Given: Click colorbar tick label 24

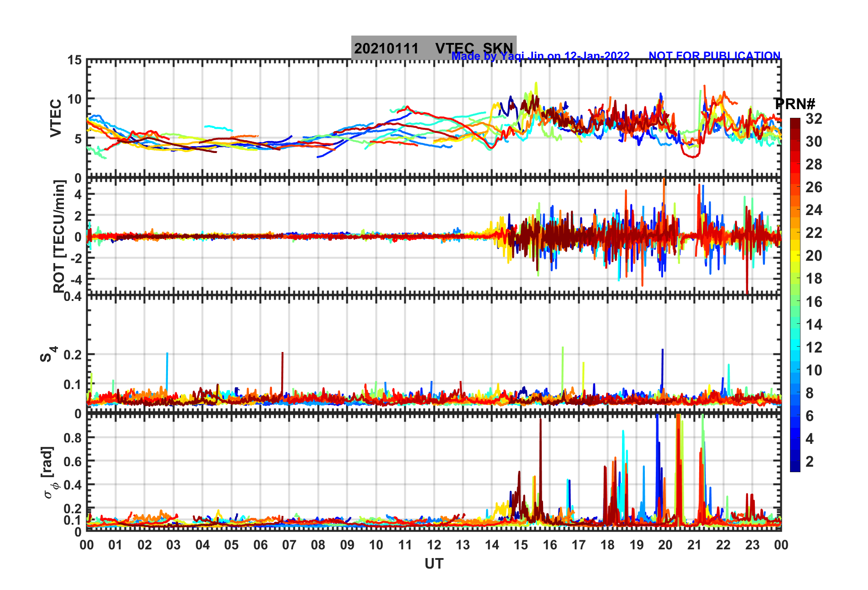Looking at the screenshot, I should (x=814, y=210).
